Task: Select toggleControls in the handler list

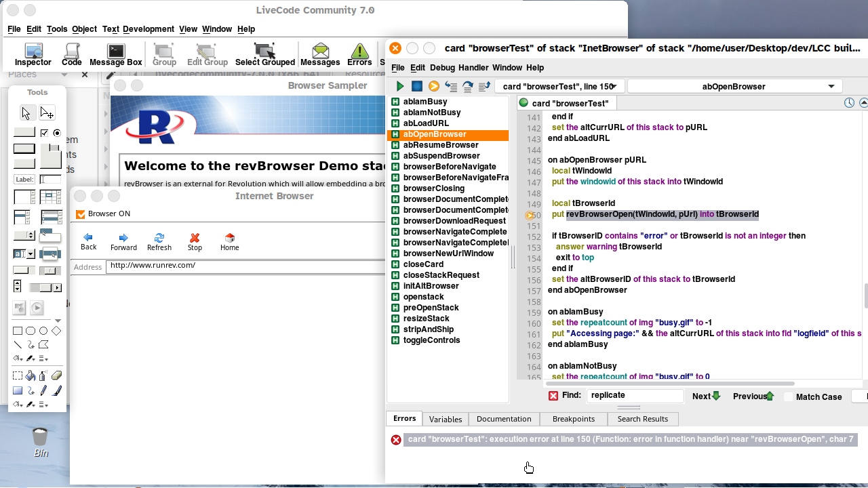Action: point(431,340)
